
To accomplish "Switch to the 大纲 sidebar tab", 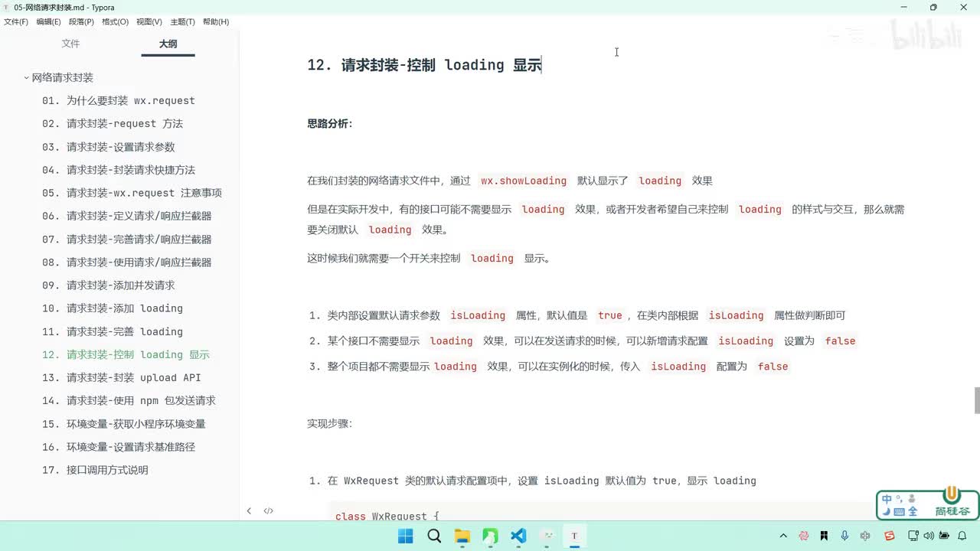I will (x=168, y=44).
